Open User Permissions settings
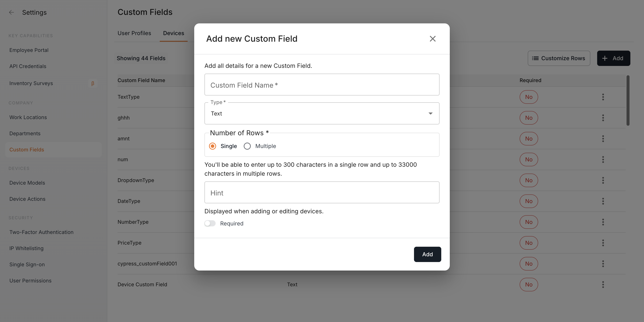Image resolution: width=644 pixels, height=322 pixels. coord(30,281)
